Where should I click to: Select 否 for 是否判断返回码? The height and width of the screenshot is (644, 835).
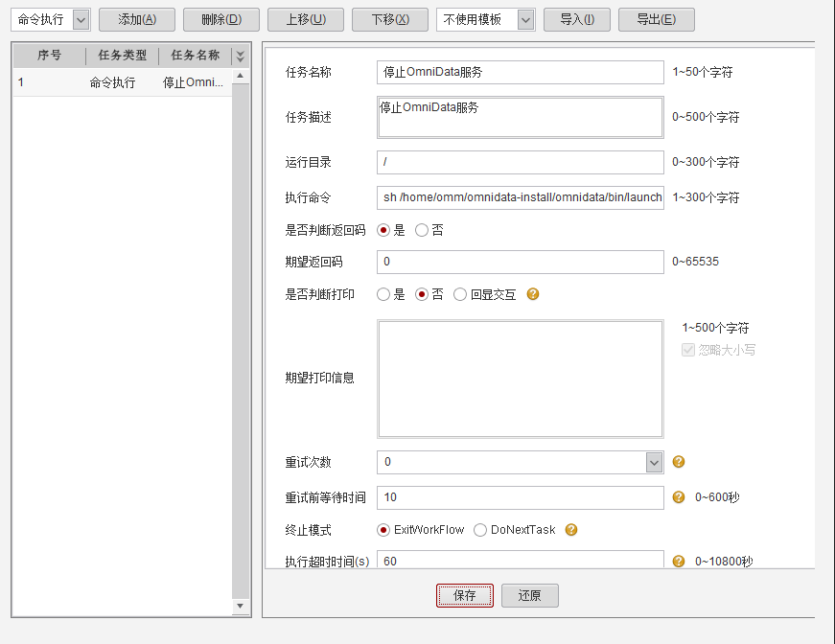tap(422, 230)
